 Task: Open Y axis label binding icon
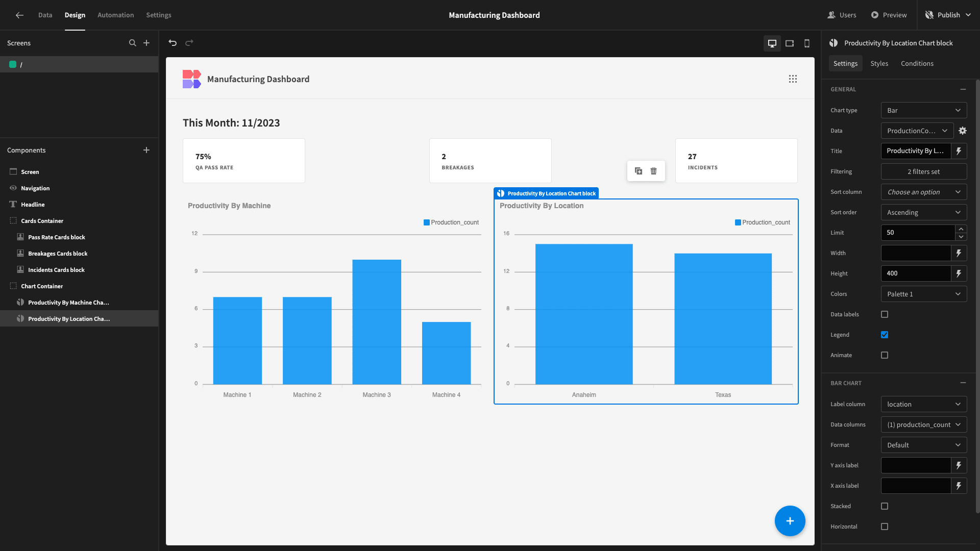tap(959, 465)
